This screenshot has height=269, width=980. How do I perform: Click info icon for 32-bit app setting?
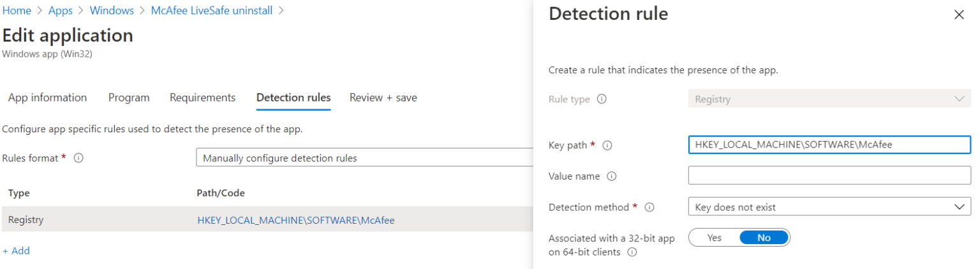tap(632, 252)
